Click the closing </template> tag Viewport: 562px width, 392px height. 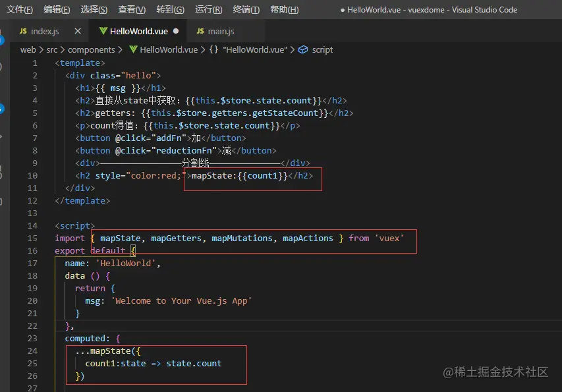(x=82, y=201)
